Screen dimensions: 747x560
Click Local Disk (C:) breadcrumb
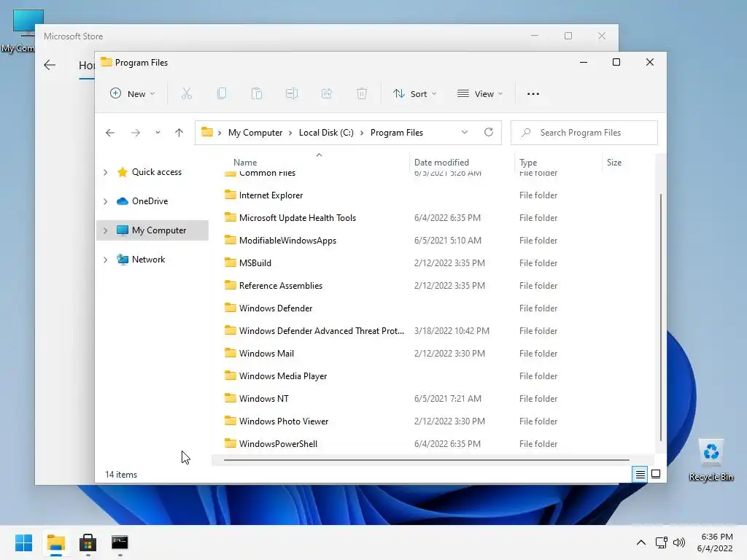(326, 133)
